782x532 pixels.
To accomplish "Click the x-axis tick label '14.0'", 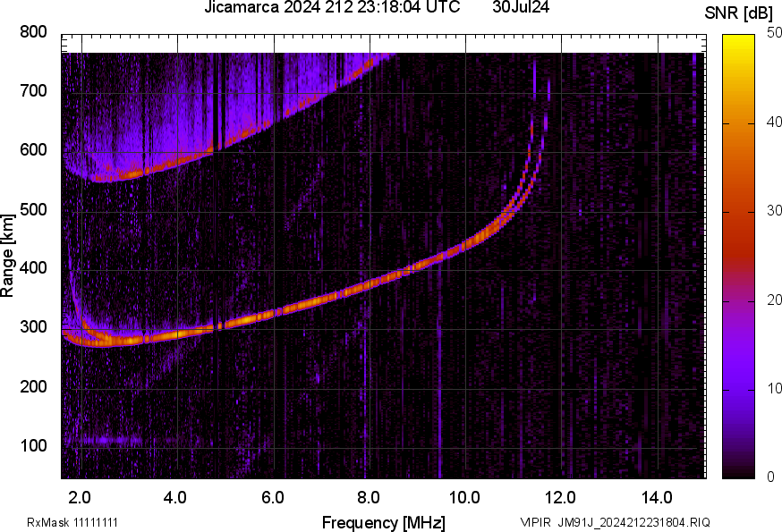I will click(657, 497).
